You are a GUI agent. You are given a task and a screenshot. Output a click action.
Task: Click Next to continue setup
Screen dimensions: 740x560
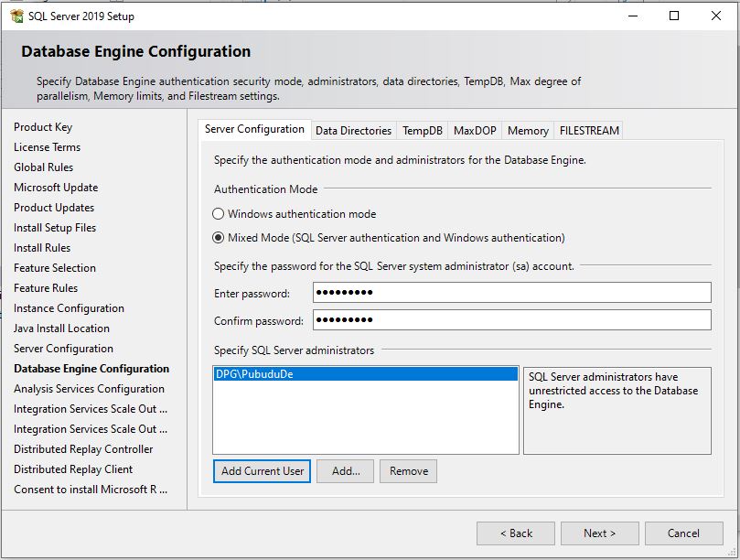(599, 533)
